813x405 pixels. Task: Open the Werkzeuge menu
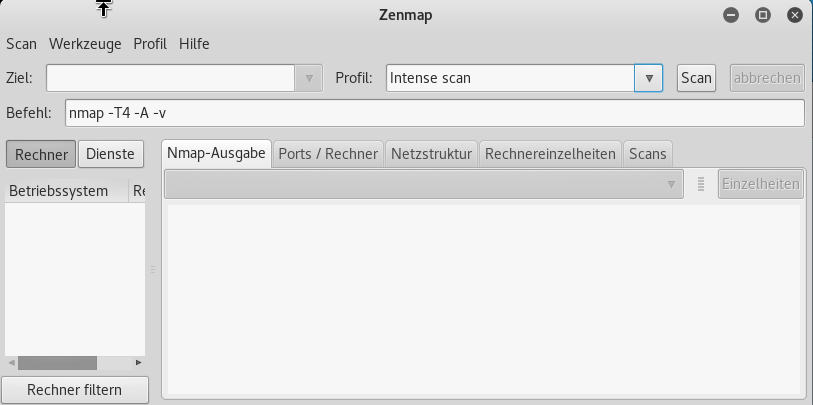click(x=85, y=44)
